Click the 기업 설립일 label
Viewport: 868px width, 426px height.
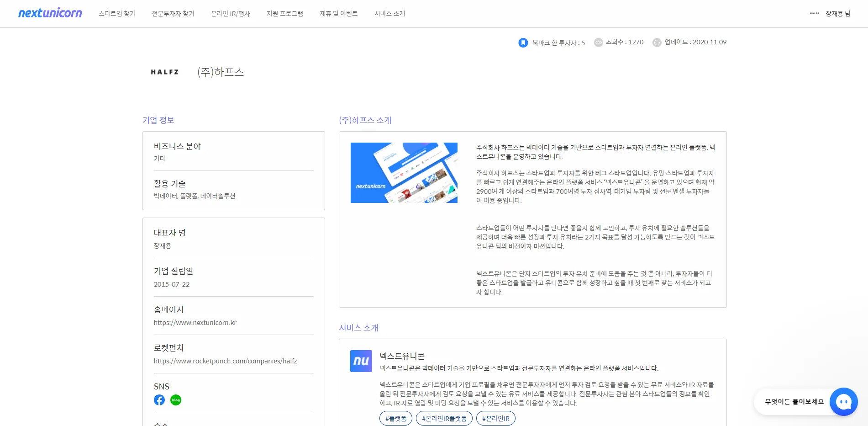174,271
